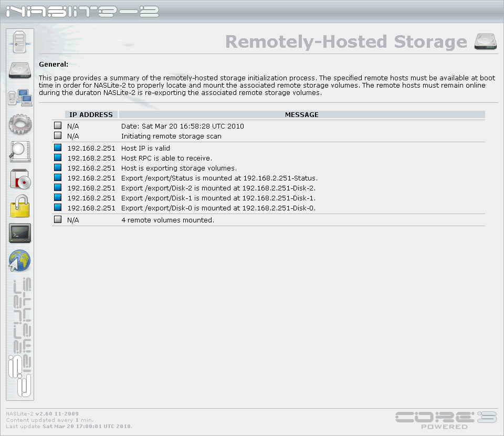
Task: Click the CORE3 POWERED logo
Action: [446, 420]
